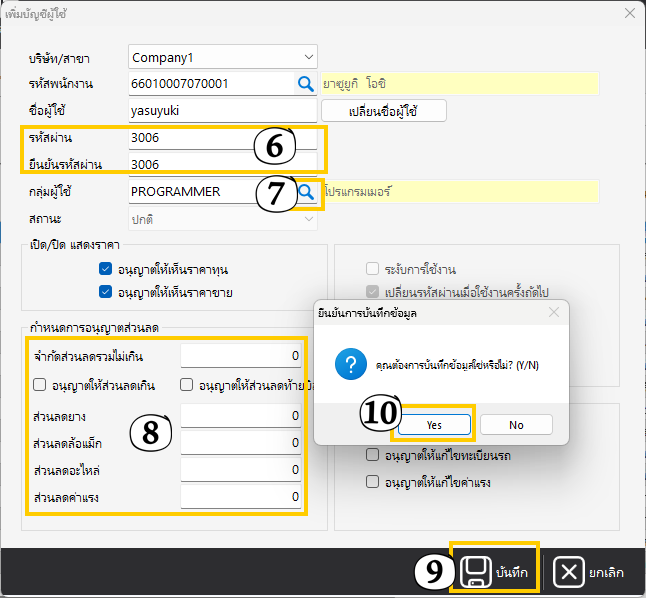
Task: Toggle อนุญาตให้เห็นราคาทุน checkbox
Action: pos(106,269)
